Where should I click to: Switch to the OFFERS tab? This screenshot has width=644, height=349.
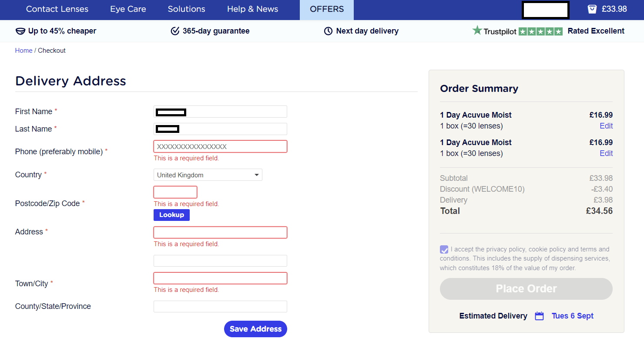click(326, 9)
